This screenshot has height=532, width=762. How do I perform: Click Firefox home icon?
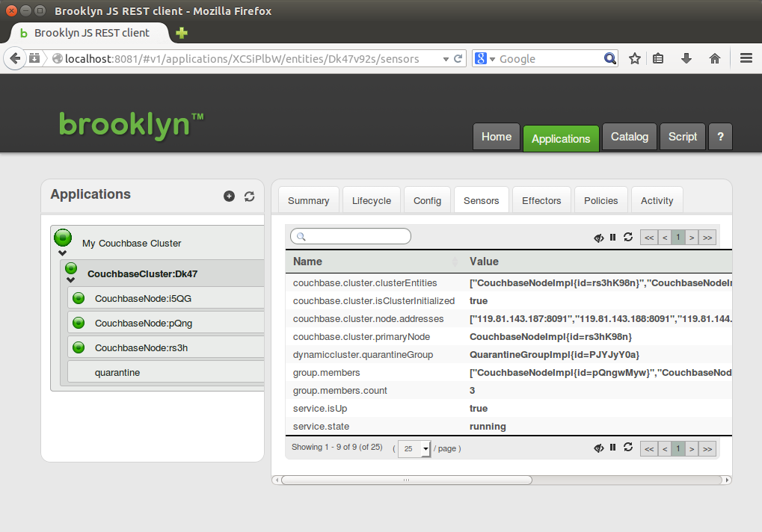(x=714, y=59)
